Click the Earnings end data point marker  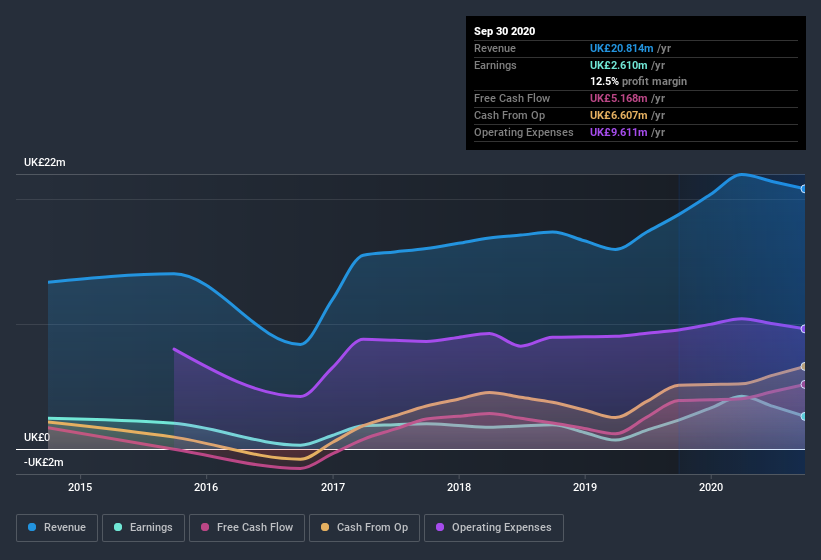(804, 416)
